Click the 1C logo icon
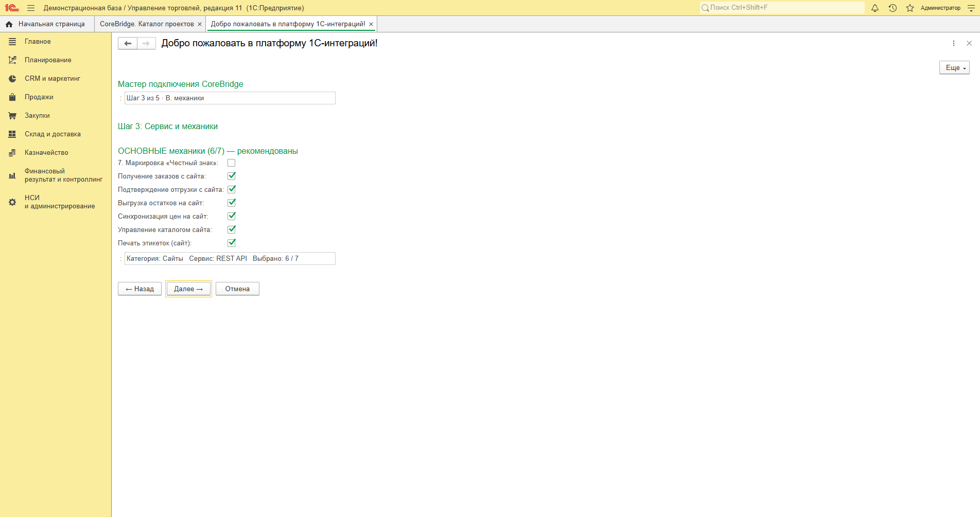This screenshot has height=517, width=980. coord(12,8)
